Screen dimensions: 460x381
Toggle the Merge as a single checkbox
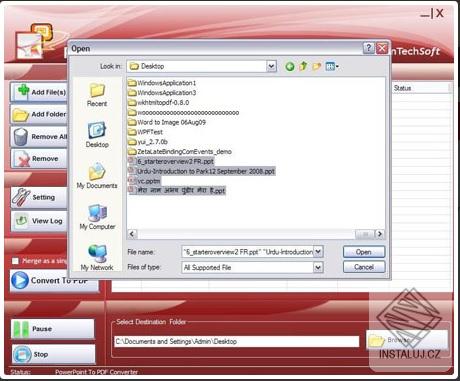point(15,261)
